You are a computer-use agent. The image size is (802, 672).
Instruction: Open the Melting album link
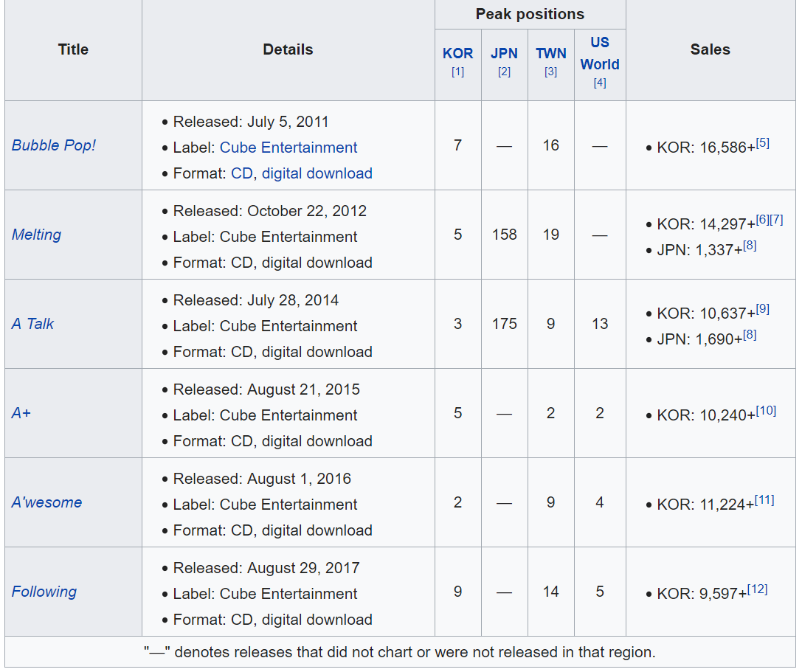[36, 235]
